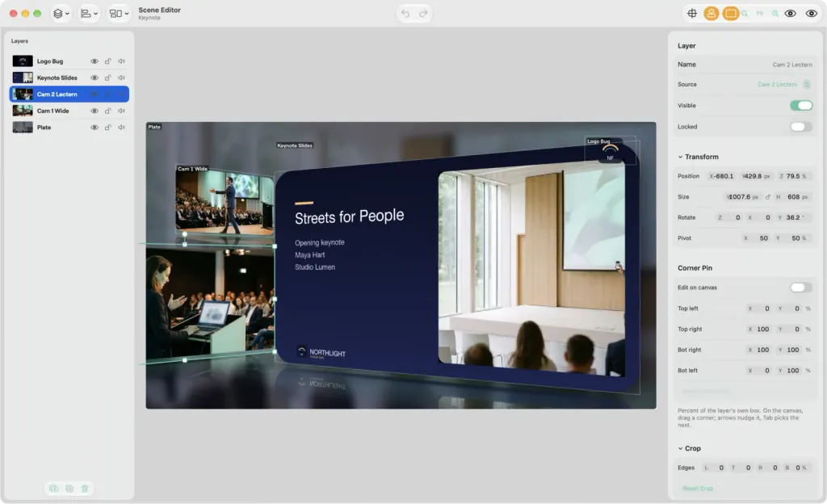The height and width of the screenshot is (504, 827).
Task: Click the add layer icon
Action: (54, 489)
